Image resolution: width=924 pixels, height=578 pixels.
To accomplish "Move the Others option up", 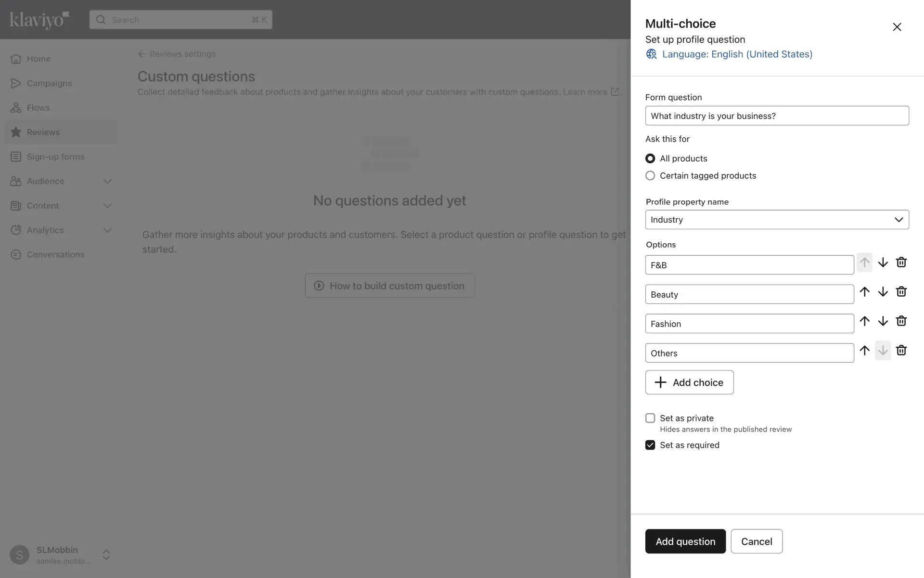I will pos(864,351).
